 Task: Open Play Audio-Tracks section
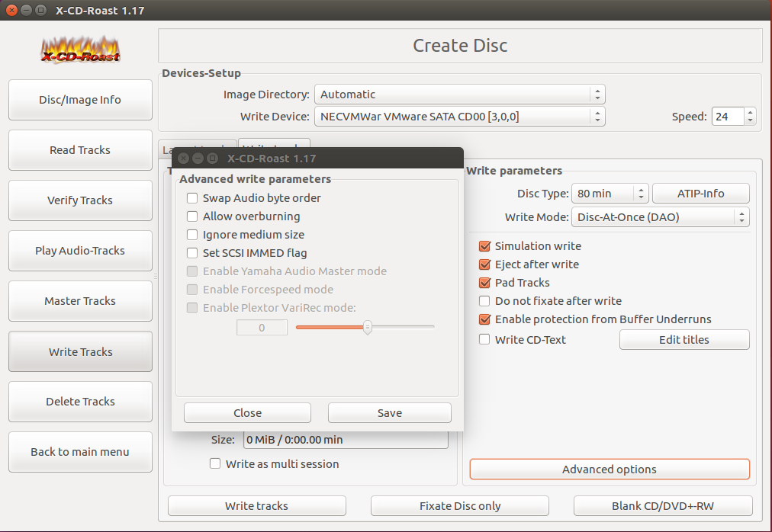coord(80,251)
